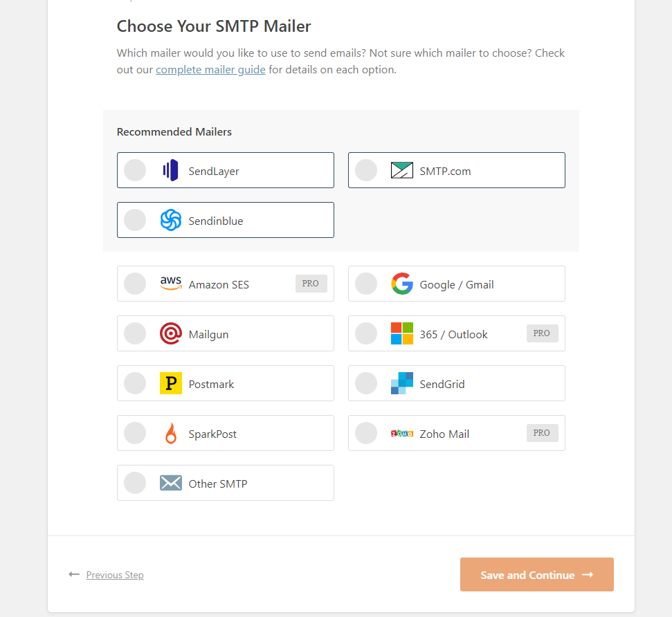
Task: Click the Choose Your SMTP Mailer heading
Action: point(214,26)
